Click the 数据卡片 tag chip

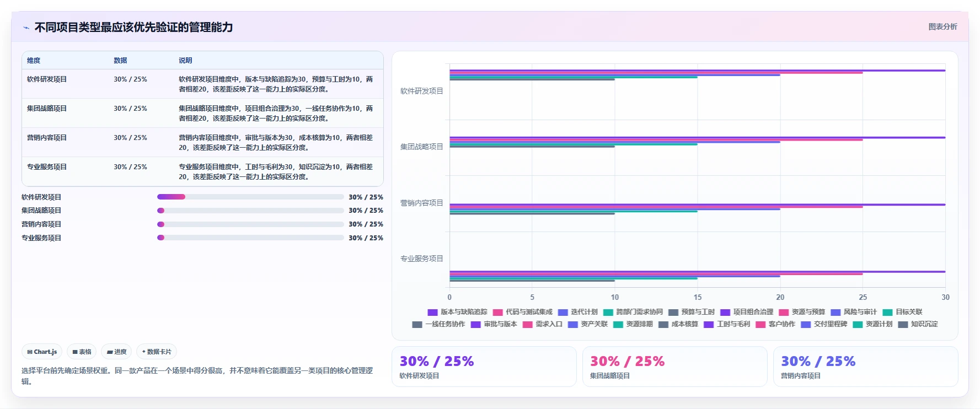(157, 352)
